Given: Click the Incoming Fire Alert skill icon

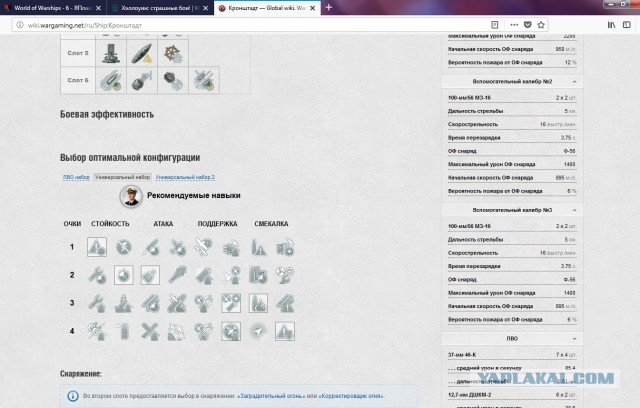Looking at the screenshot, I should point(258,247).
